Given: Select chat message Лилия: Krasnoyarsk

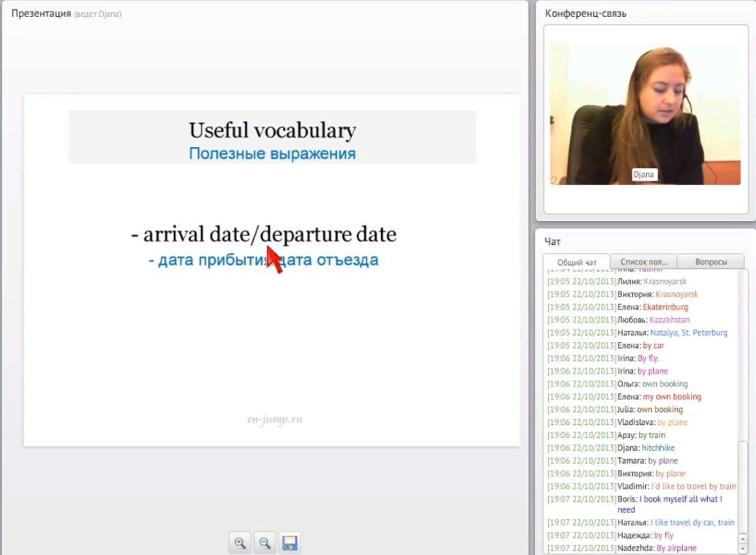Looking at the screenshot, I should (617, 281).
